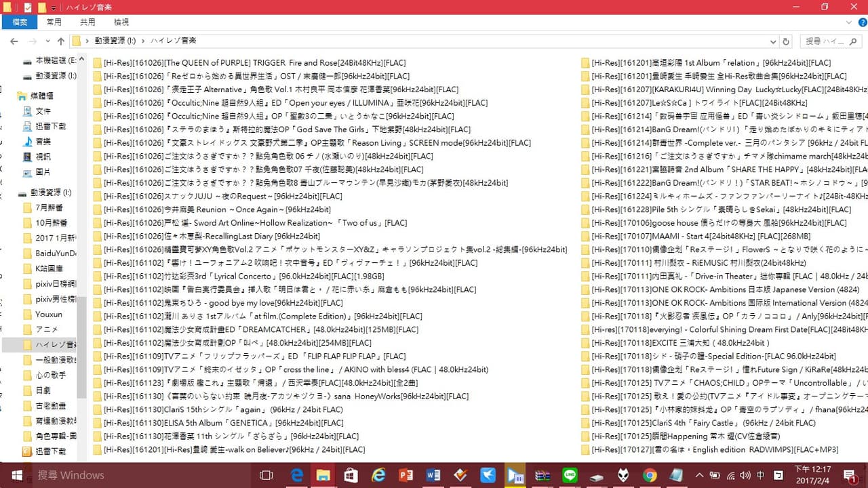Click ハイレゾ音楽 in the address breadcrumb
This screenshot has width=868, height=488.
tap(174, 41)
